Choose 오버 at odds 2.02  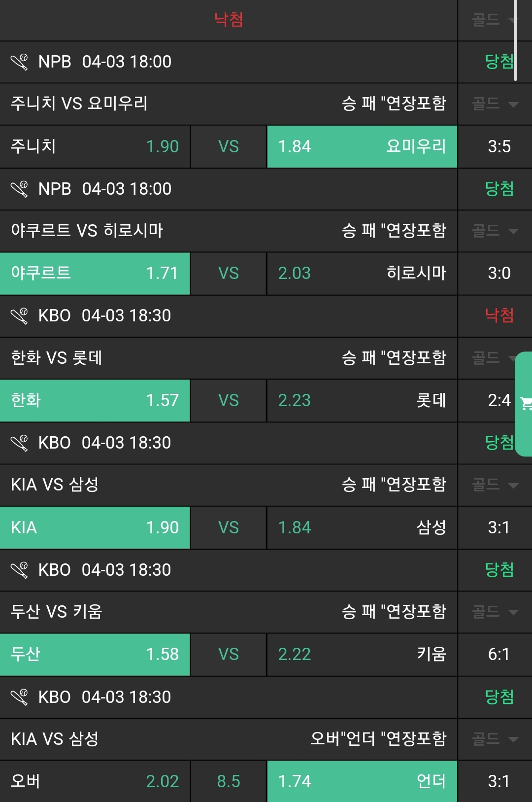[x=95, y=781]
